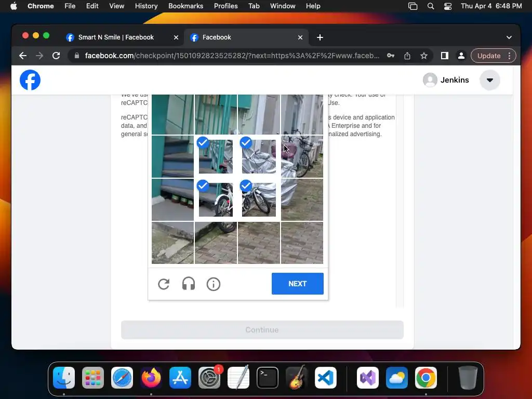Click the Jenkins profile avatar
The width and height of the screenshot is (532, 399).
point(430,80)
